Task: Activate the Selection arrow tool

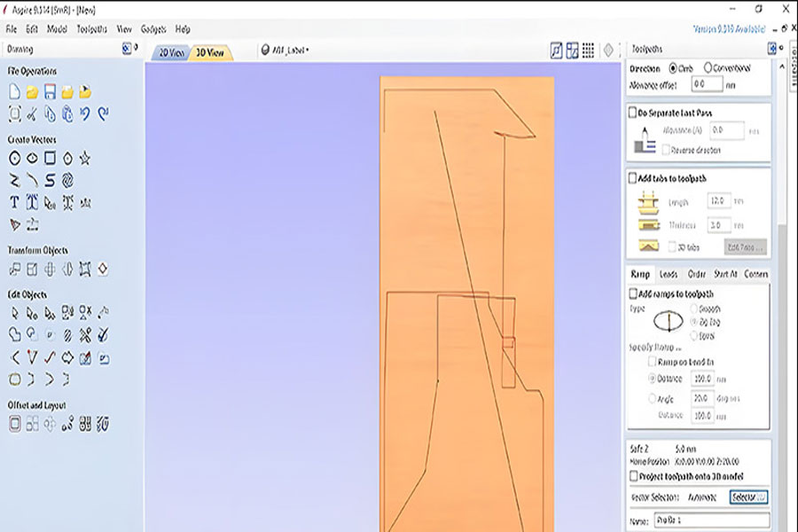Action: pyautogui.click(x=15, y=313)
